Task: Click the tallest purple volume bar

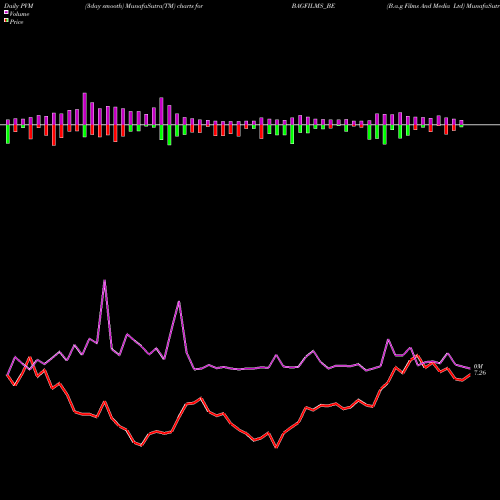Action: pos(85,109)
